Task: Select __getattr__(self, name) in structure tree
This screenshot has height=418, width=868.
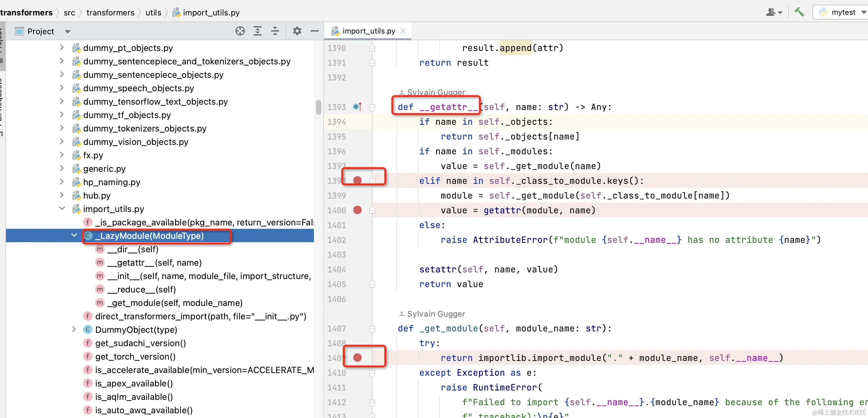Action: click(x=154, y=263)
